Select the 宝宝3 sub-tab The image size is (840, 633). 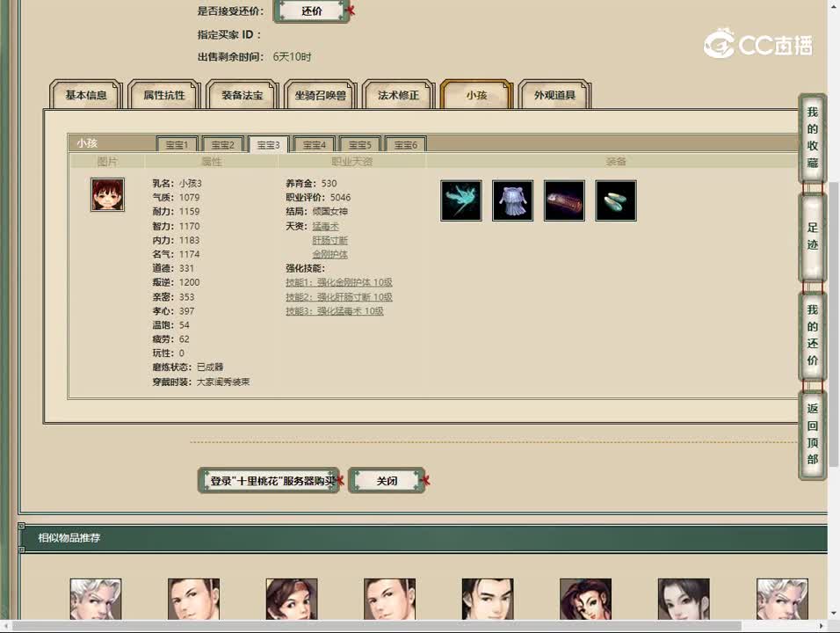[268, 145]
